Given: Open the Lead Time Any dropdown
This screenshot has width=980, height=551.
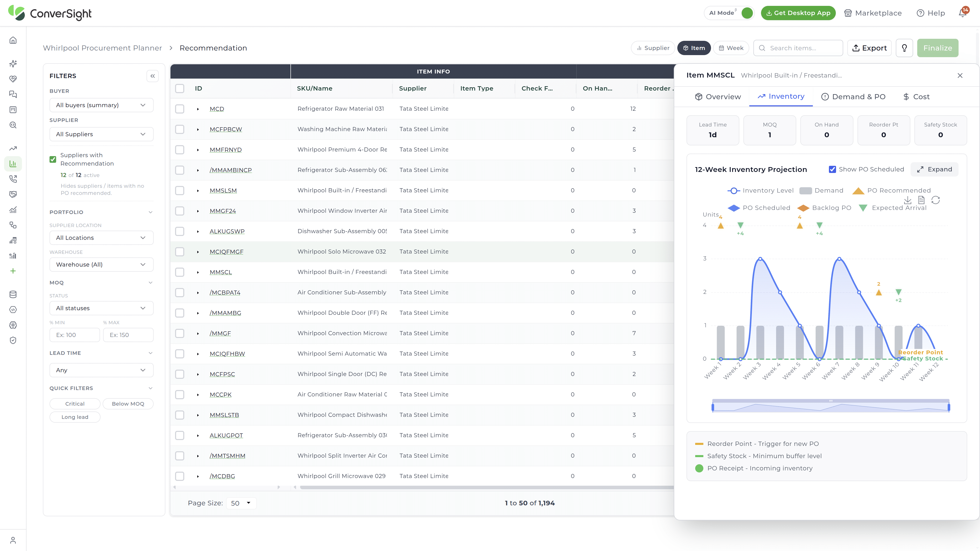Looking at the screenshot, I should point(101,370).
